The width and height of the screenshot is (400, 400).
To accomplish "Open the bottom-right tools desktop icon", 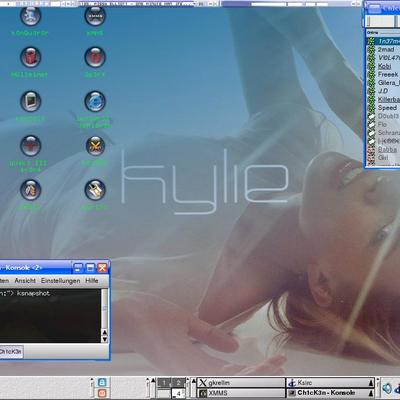I will (95, 190).
